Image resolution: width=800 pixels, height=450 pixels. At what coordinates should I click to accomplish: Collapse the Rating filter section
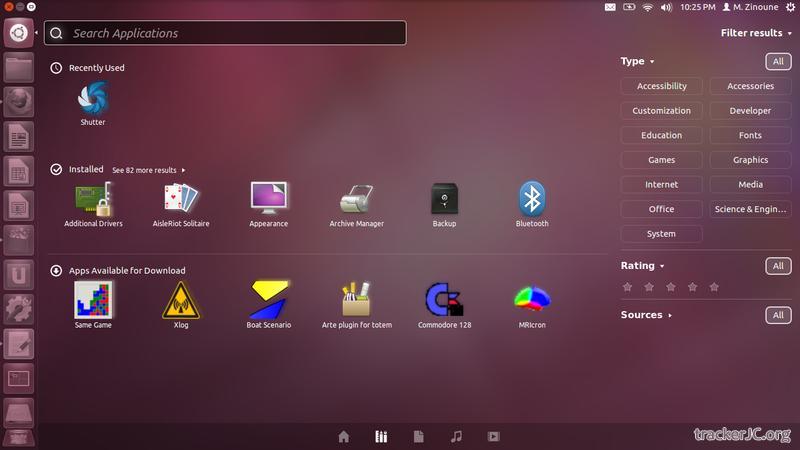coord(642,266)
